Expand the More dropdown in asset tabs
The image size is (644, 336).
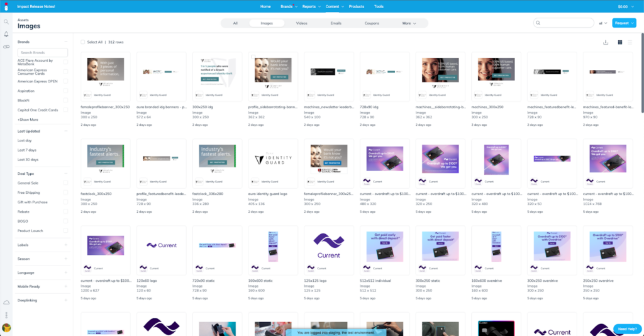(x=409, y=23)
